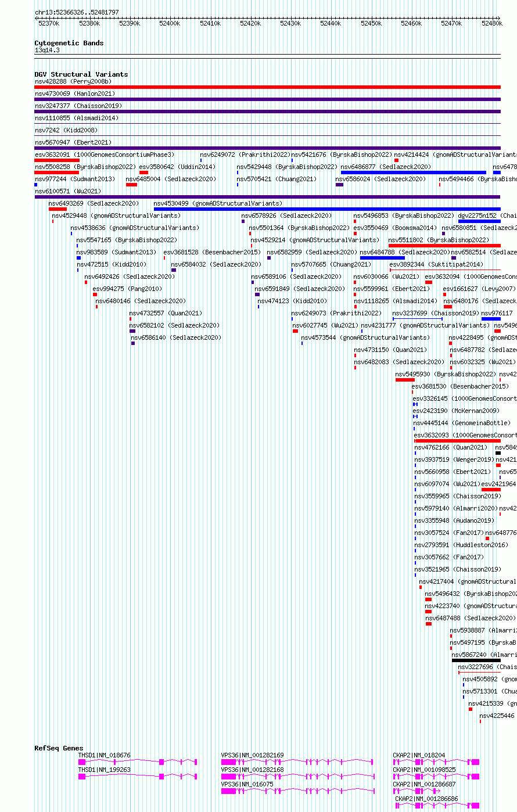Click the 52420k ruler tick label
The image size is (517, 812).
click(x=250, y=23)
